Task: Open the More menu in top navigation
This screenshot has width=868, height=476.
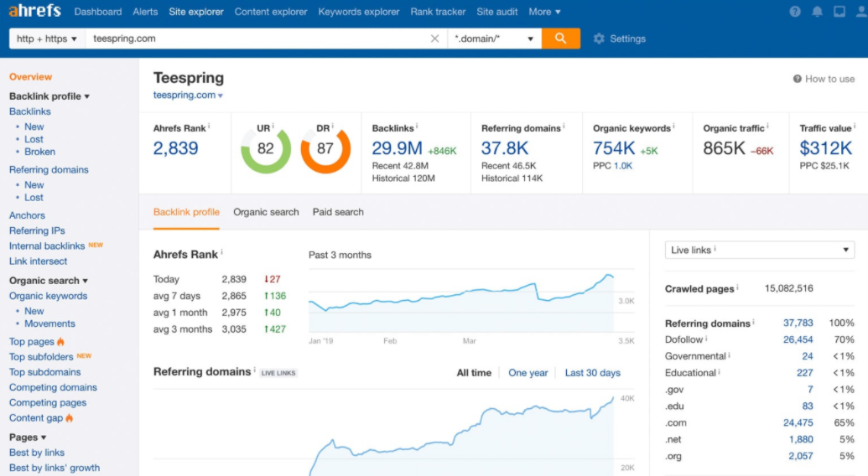Action: click(544, 12)
